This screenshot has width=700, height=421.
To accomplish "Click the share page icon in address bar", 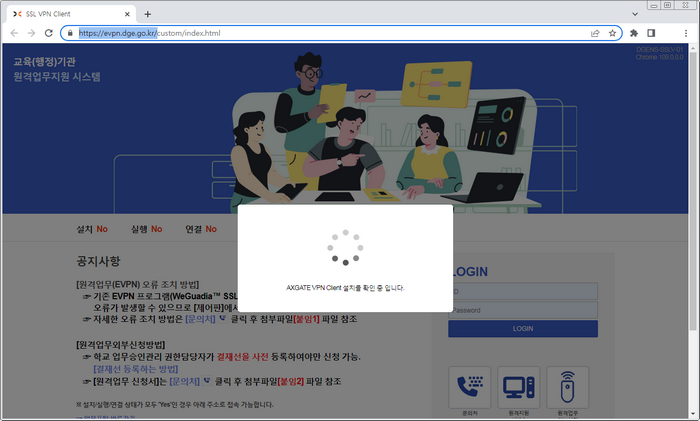I will click(x=595, y=33).
